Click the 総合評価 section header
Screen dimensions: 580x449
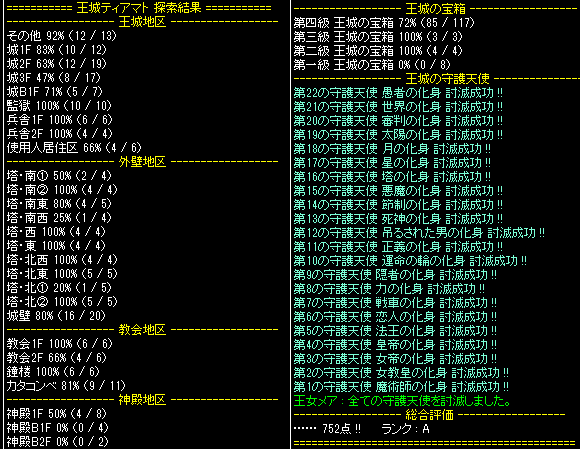point(430,415)
